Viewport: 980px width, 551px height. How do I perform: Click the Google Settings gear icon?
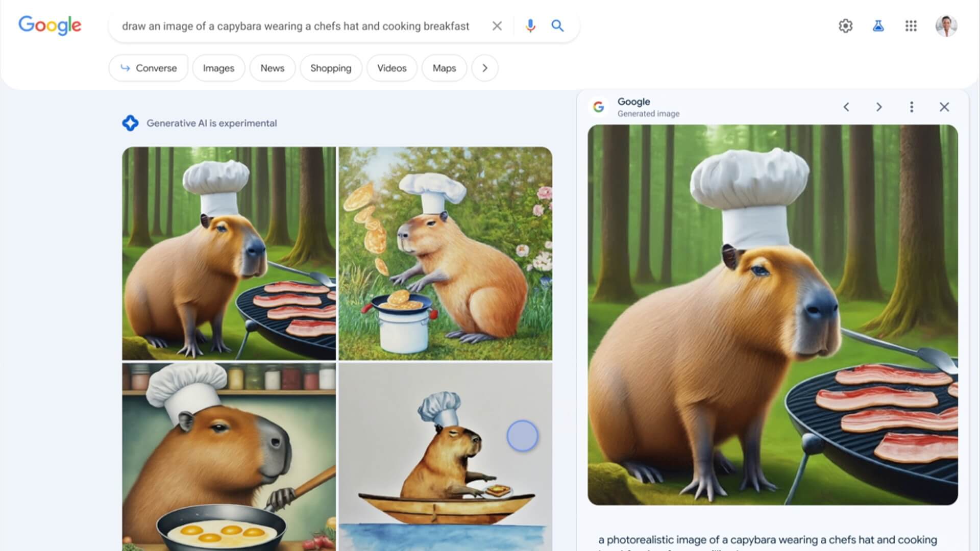tap(845, 26)
